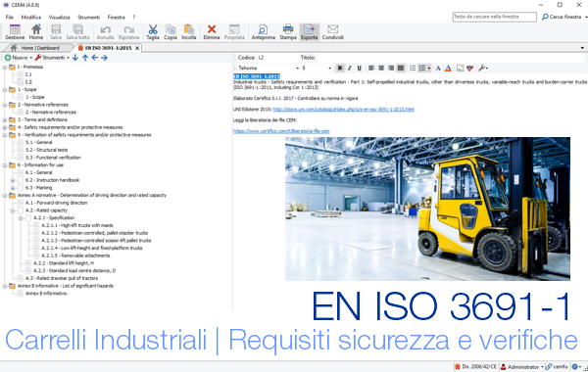Expand 6.2 - Instruction handbook node

tap(13, 180)
